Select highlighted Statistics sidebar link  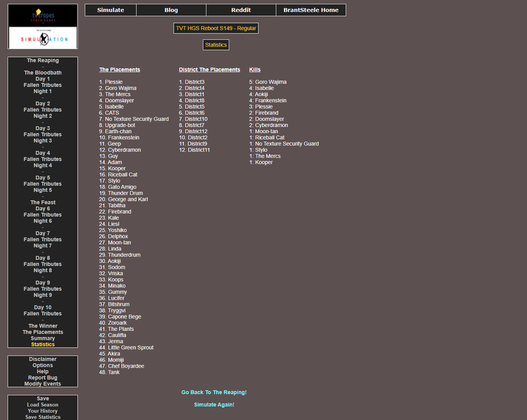(43, 345)
